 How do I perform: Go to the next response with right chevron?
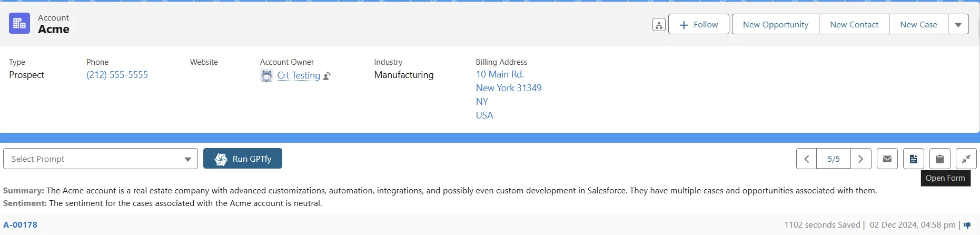point(861,159)
